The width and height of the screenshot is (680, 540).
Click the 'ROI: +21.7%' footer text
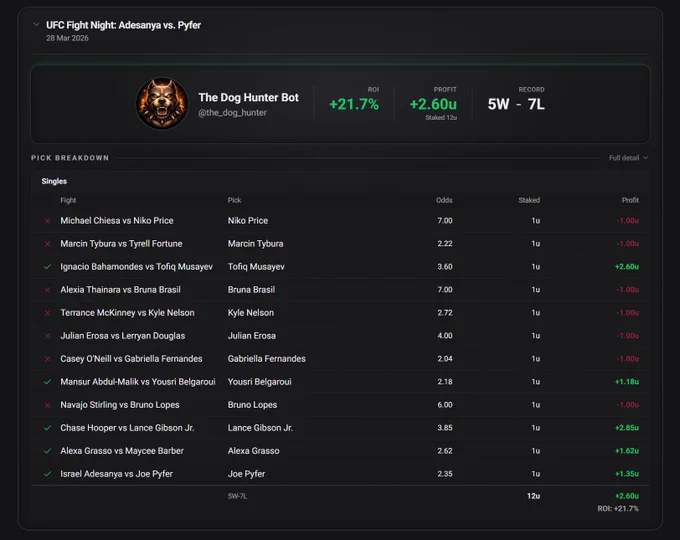pos(618,508)
